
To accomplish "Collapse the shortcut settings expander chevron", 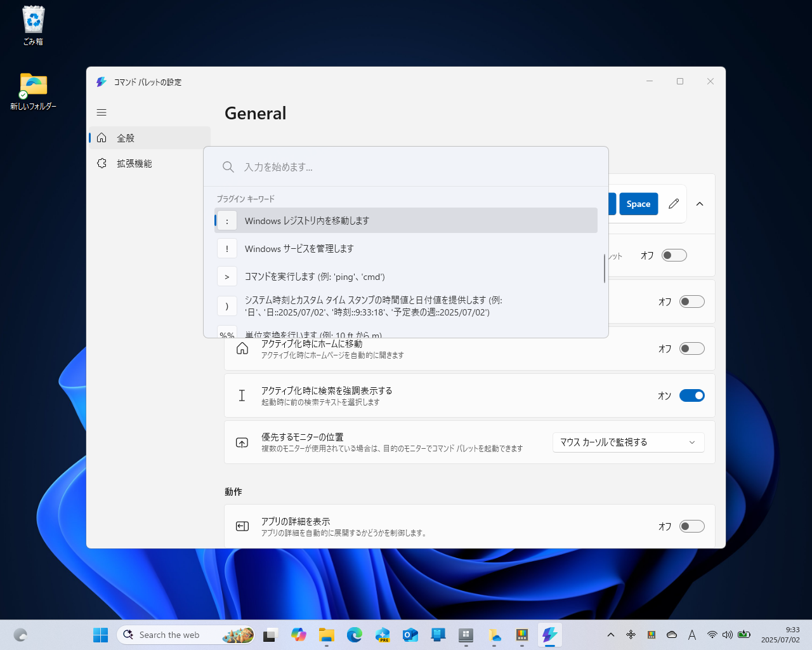I will (700, 204).
